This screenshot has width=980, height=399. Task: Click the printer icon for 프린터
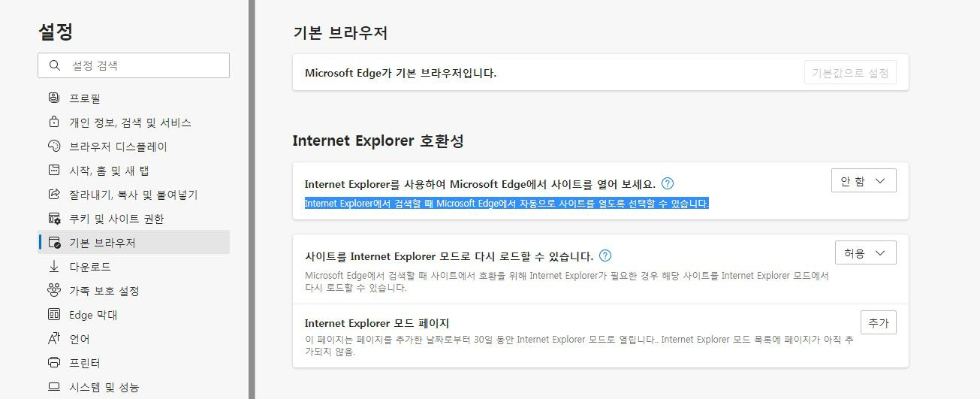(54, 362)
